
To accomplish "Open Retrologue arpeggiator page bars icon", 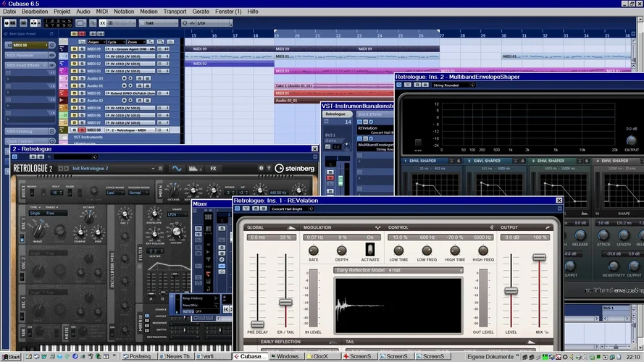I will pyautogui.click(x=193, y=168).
